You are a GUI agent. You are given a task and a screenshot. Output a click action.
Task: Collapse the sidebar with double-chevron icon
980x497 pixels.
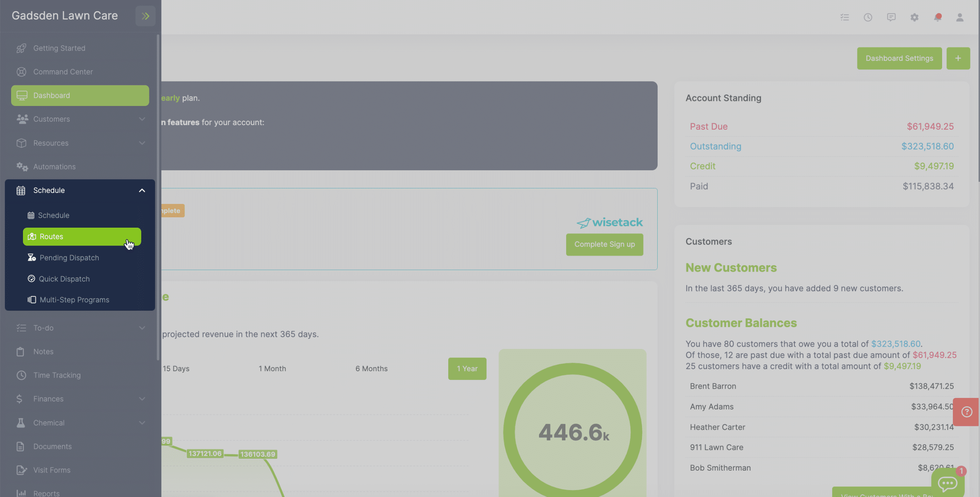pos(145,16)
